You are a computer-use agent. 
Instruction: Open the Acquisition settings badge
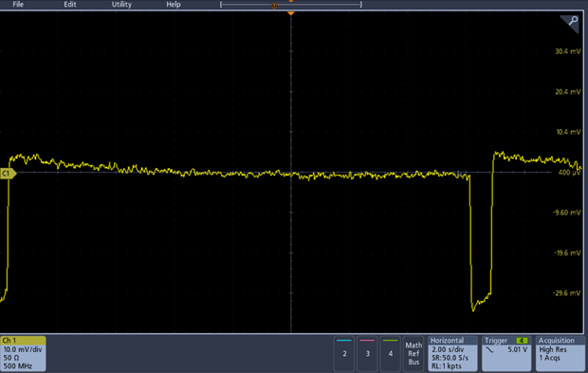pyautogui.click(x=560, y=353)
